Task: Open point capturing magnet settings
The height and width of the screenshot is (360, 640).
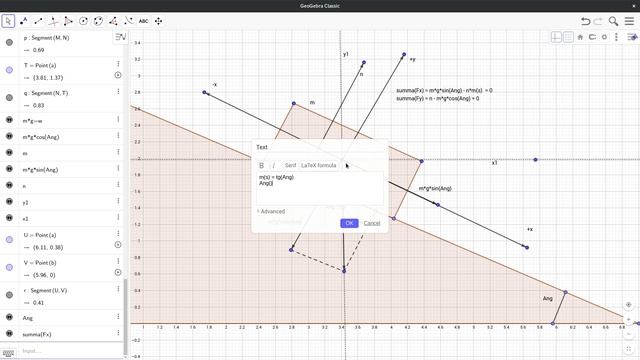Action: [x=592, y=37]
